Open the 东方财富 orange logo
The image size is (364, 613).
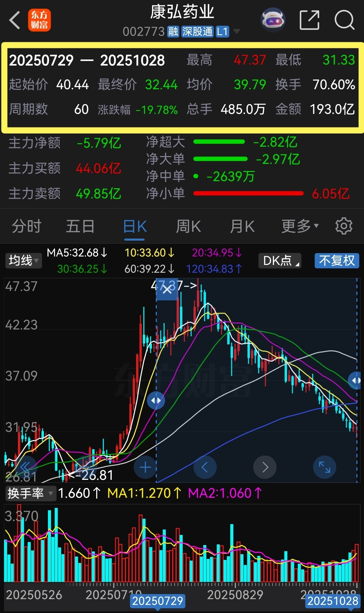click(39, 20)
